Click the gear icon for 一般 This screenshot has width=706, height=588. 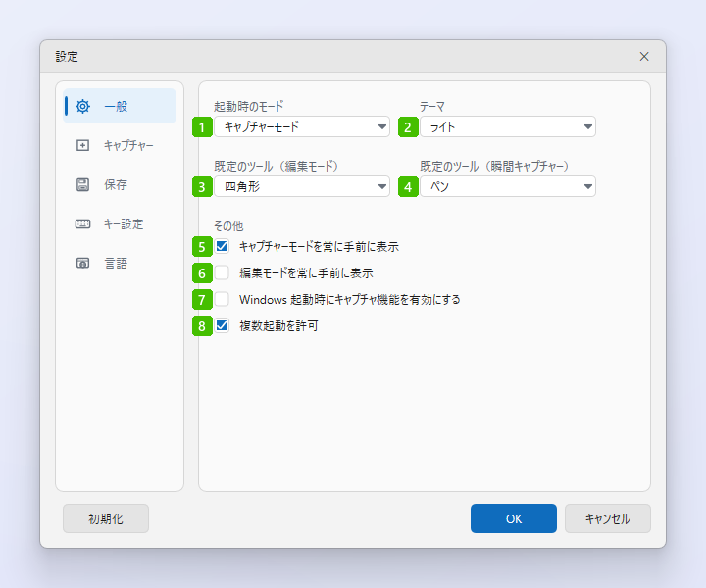[x=82, y=106]
